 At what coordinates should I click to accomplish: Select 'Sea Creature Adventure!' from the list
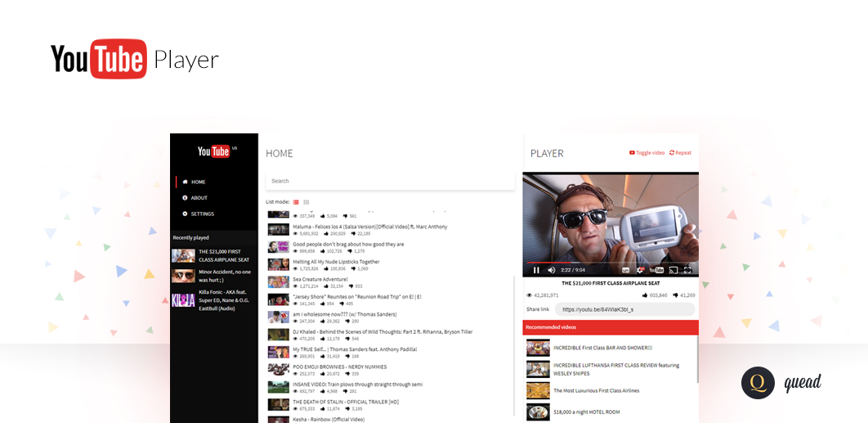point(320,280)
